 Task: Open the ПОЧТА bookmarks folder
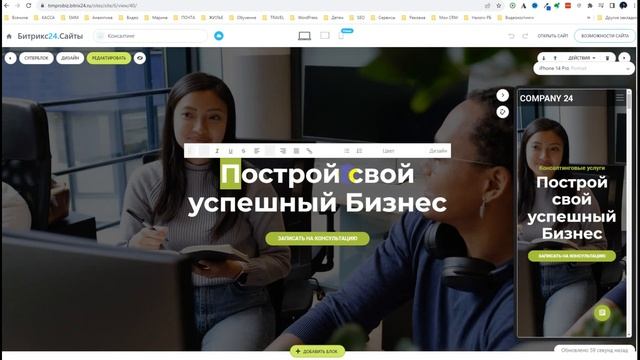click(x=184, y=18)
